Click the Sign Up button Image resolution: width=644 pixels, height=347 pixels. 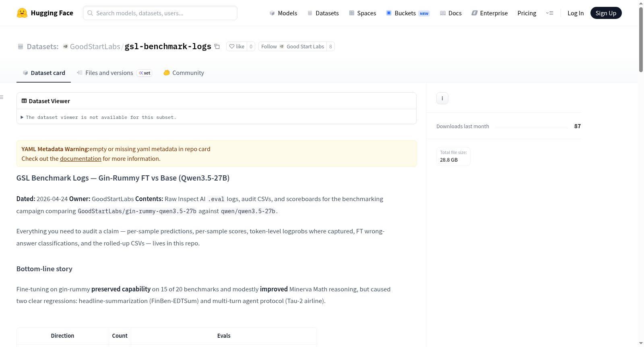(606, 13)
